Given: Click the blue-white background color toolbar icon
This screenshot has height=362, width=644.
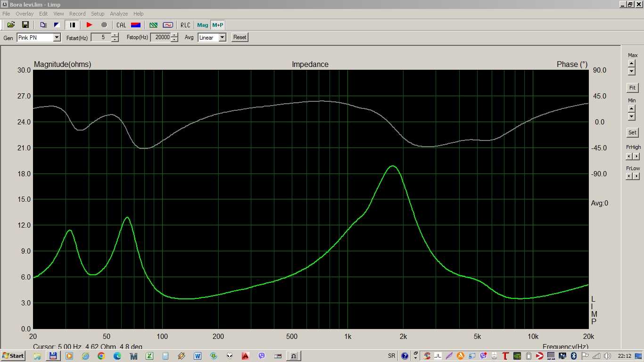Looking at the screenshot, I should pyautogui.click(x=57, y=25).
